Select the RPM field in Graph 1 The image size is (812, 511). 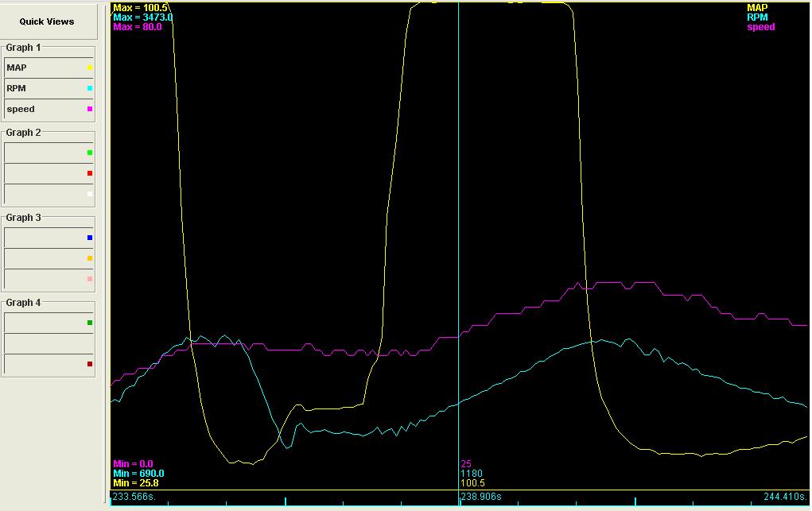pos(49,88)
